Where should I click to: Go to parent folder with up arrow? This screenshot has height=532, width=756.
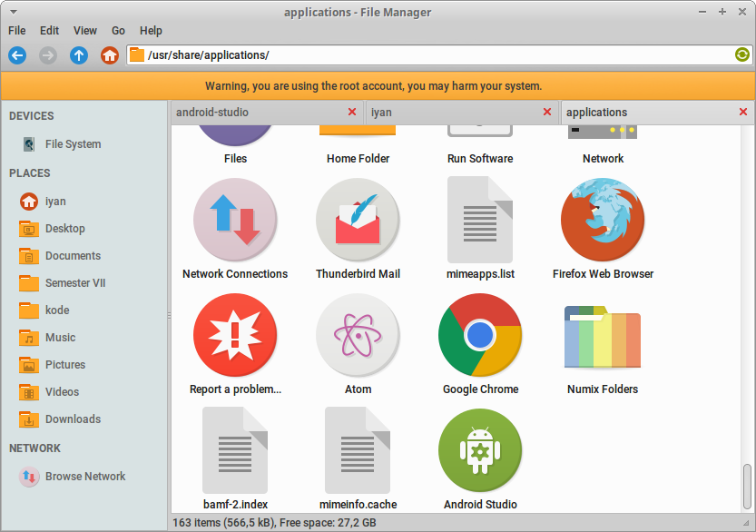(79, 55)
